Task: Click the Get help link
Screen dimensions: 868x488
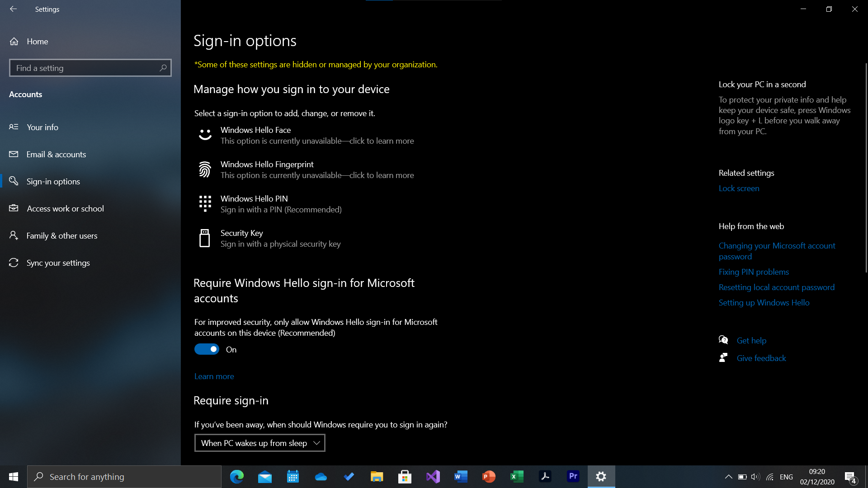Action: coord(751,340)
